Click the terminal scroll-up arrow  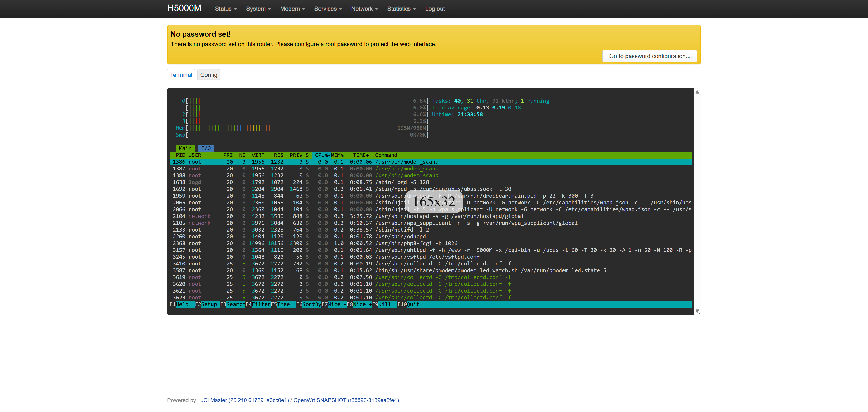coord(697,92)
